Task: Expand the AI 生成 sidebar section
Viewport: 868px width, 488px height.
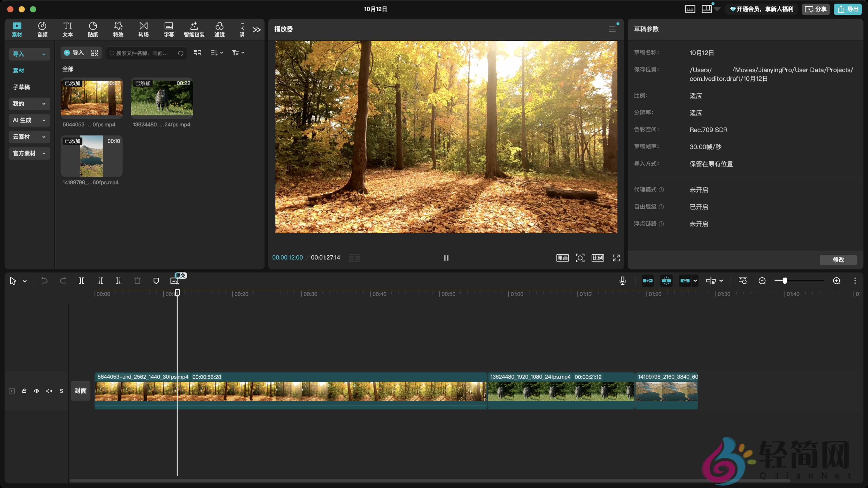Action: [x=29, y=120]
